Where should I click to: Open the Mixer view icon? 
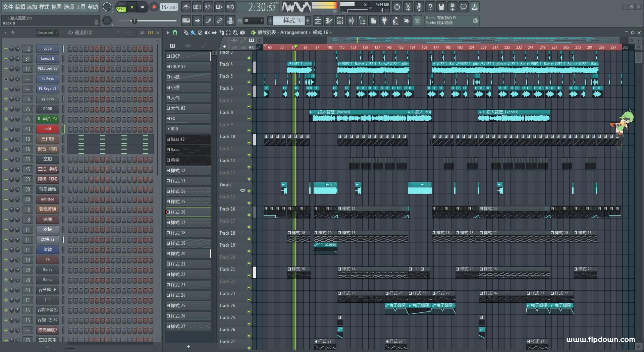pos(351,21)
